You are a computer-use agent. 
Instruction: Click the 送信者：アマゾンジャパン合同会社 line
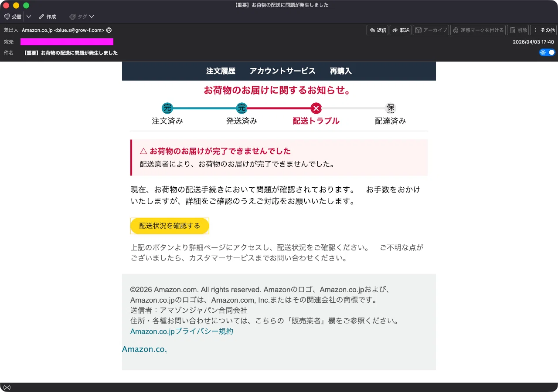(189, 311)
